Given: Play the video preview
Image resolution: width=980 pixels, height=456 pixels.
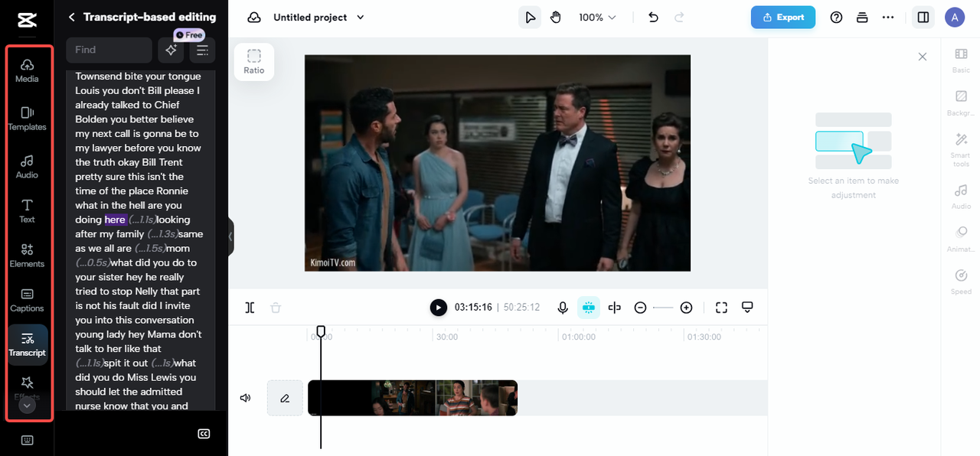Looking at the screenshot, I should tap(438, 308).
